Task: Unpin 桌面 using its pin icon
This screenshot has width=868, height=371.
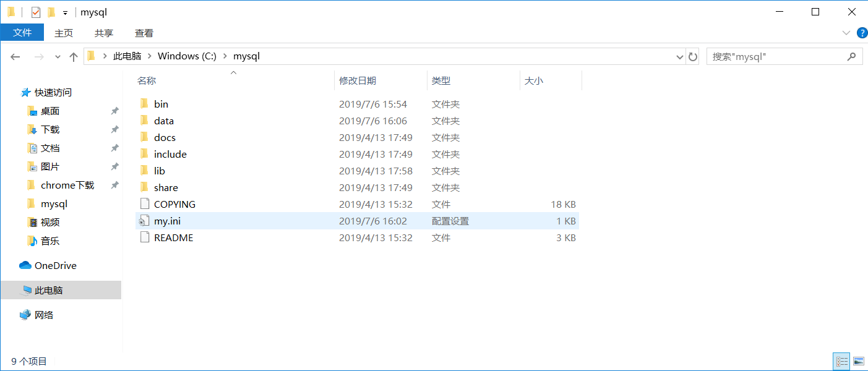Action: click(114, 111)
